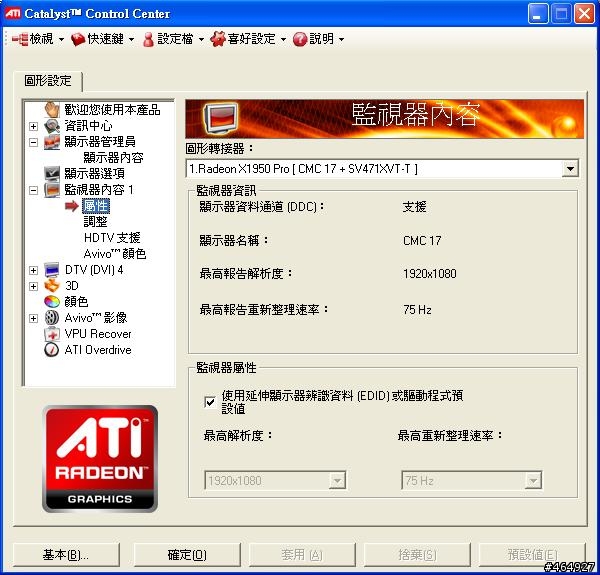This screenshot has width=600, height=575.
Task: Open the 最高解析度 1920x1080 dropdown
Action: (337, 481)
